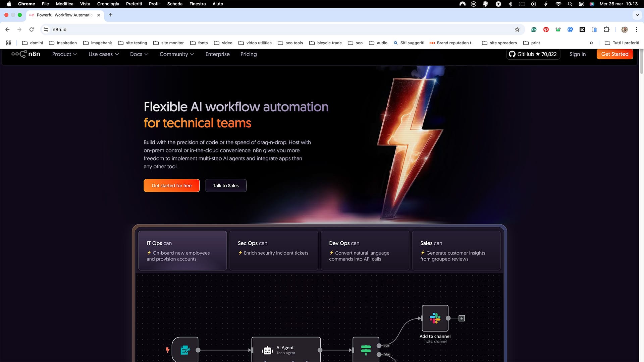
Task: Open the Chrome extensions puzzle icon
Action: tap(606, 29)
